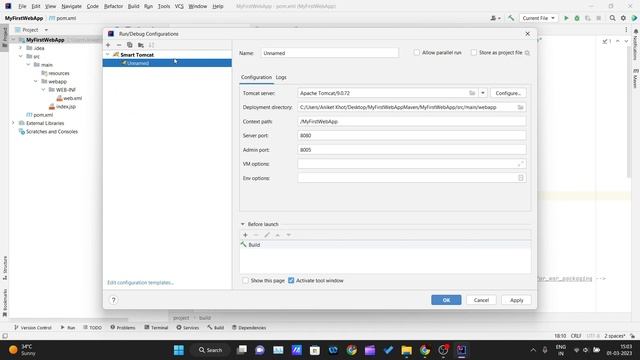Select index.jsp in project tree
This screenshot has width=640, height=360.
(62, 107)
